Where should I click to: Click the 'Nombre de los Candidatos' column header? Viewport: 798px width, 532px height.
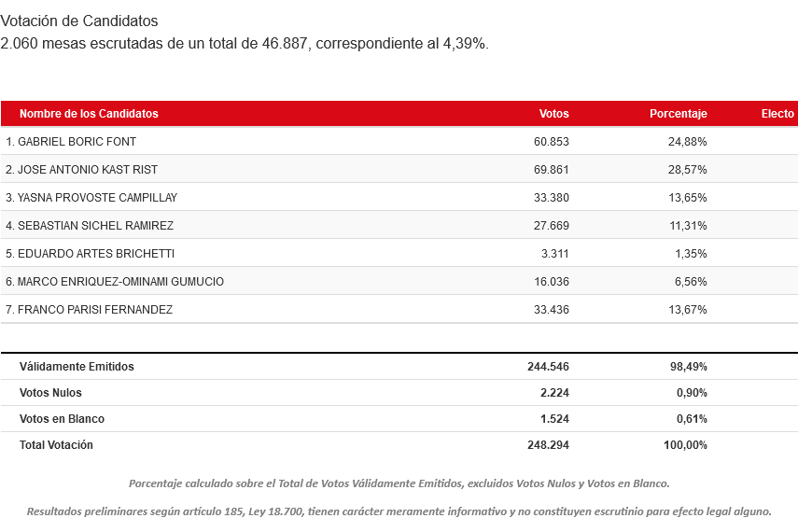pyautogui.click(x=89, y=114)
